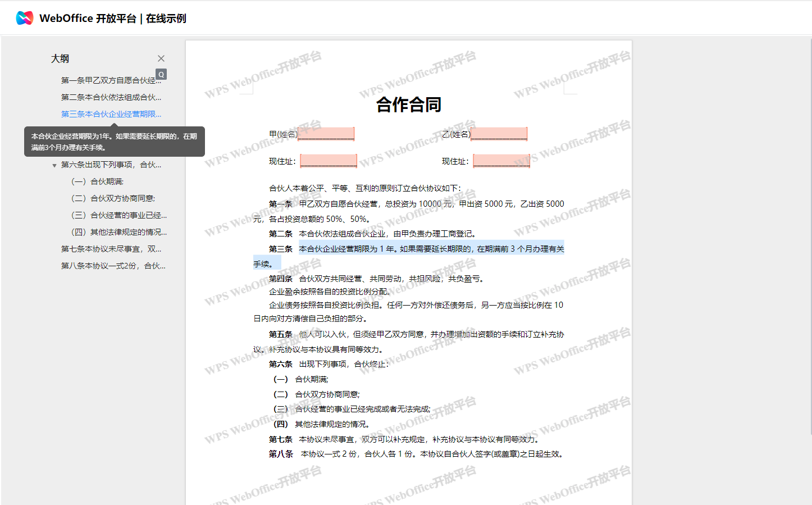Click the 乙(姓名) input field

(499, 134)
